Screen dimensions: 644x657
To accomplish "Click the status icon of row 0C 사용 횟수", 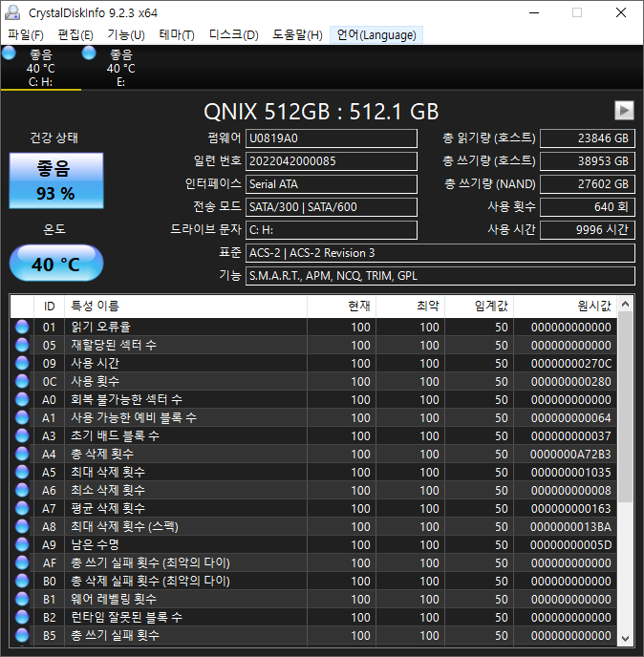I will pyautogui.click(x=22, y=381).
